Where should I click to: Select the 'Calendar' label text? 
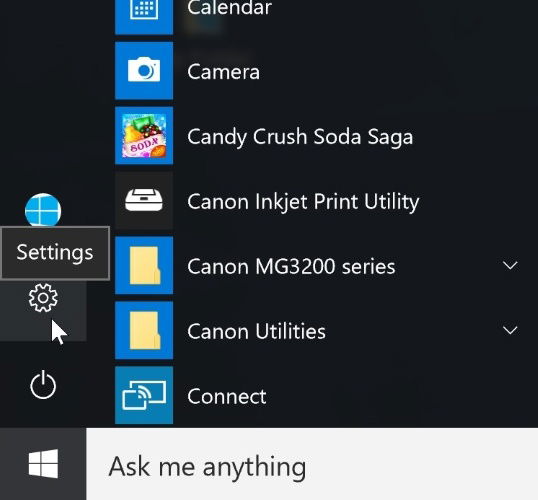tap(230, 8)
